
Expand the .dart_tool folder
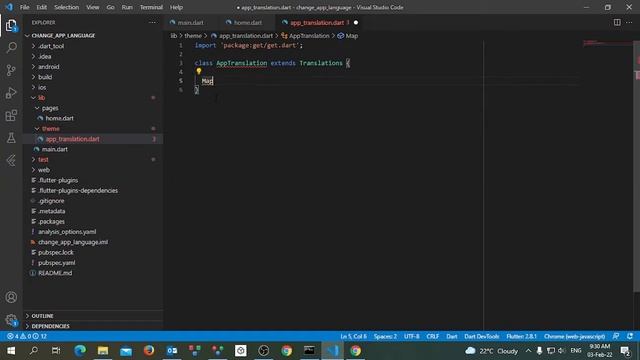coord(51,46)
